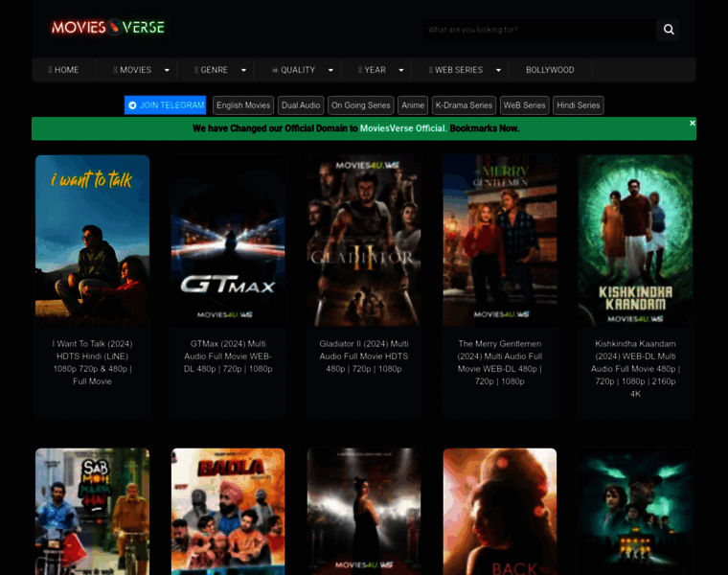The image size is (728, 575).
Task: Select the Hindi Series tag
Action: tap(579, 105)
